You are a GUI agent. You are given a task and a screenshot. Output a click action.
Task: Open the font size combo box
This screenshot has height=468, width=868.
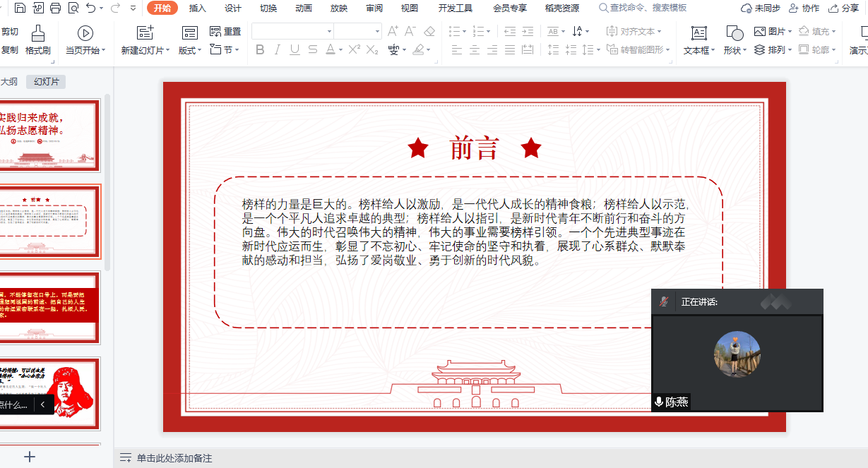[358, 32]
